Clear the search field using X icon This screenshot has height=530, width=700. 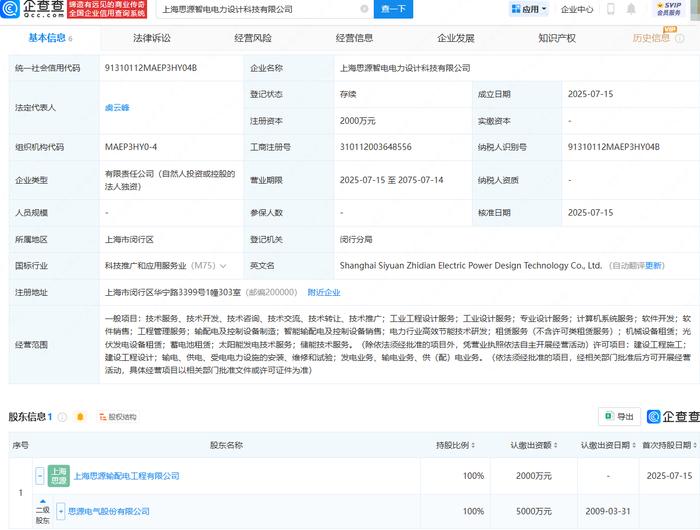pyautogui.click(x=364, y=9)
